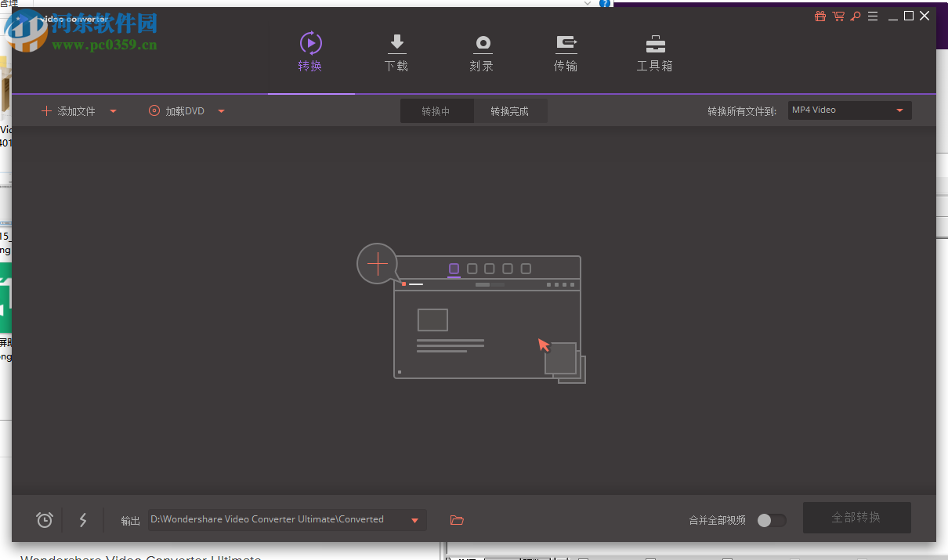Open the 转换 (Convert) tab

pos(310,52)
